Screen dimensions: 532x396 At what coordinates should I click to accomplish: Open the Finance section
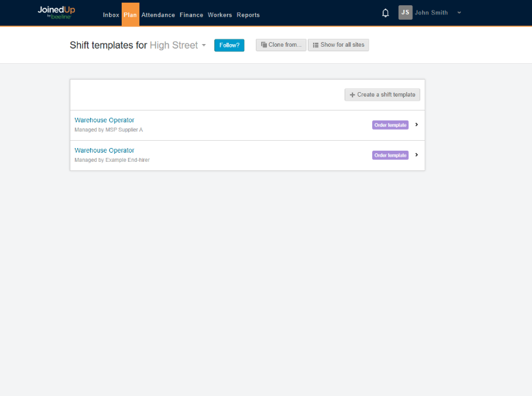pyautogui.click(x=191, y=14)
